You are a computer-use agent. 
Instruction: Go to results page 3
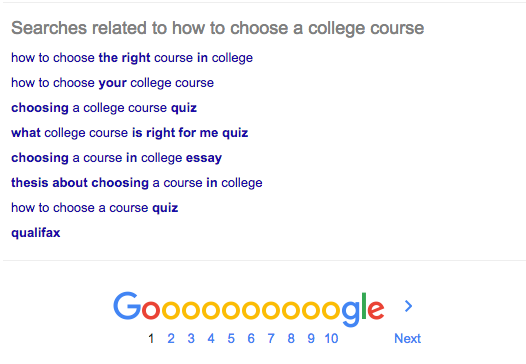[191, 339]
